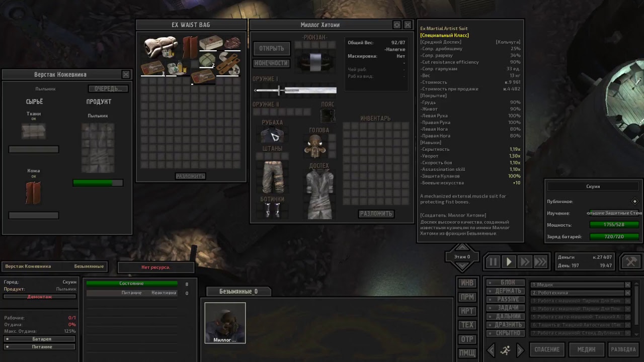Toggle the БЛОК stance

click(507, 283)
